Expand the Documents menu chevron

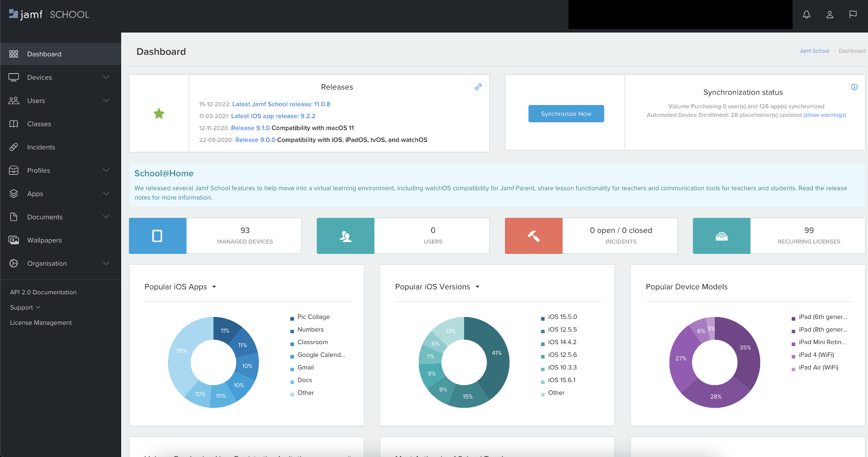106,217
